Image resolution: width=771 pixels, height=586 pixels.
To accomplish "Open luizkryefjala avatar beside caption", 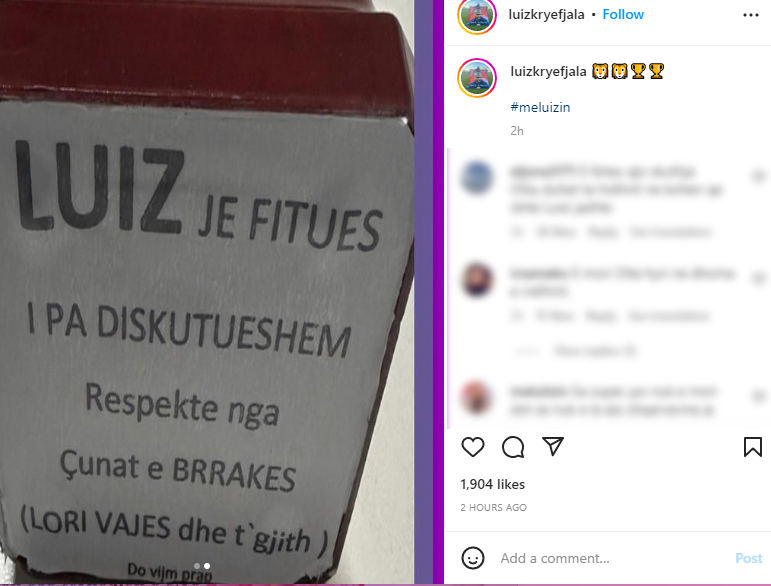I will click(476, 78).
